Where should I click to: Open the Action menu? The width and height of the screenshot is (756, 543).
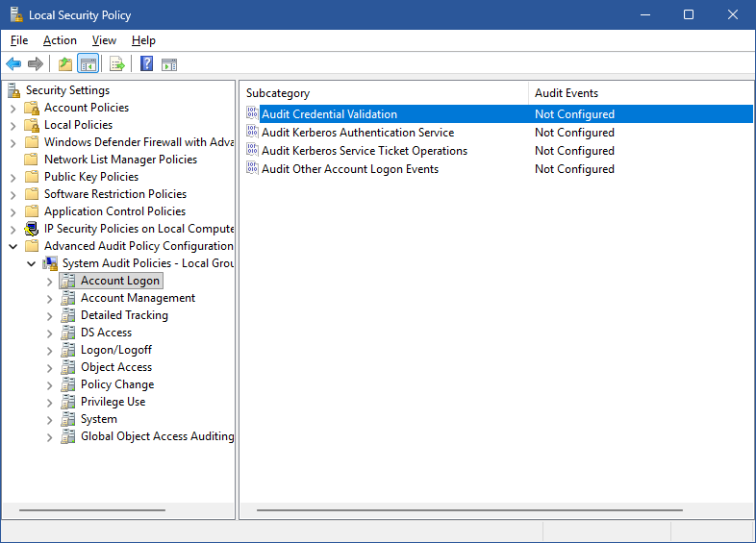(60, 40)
